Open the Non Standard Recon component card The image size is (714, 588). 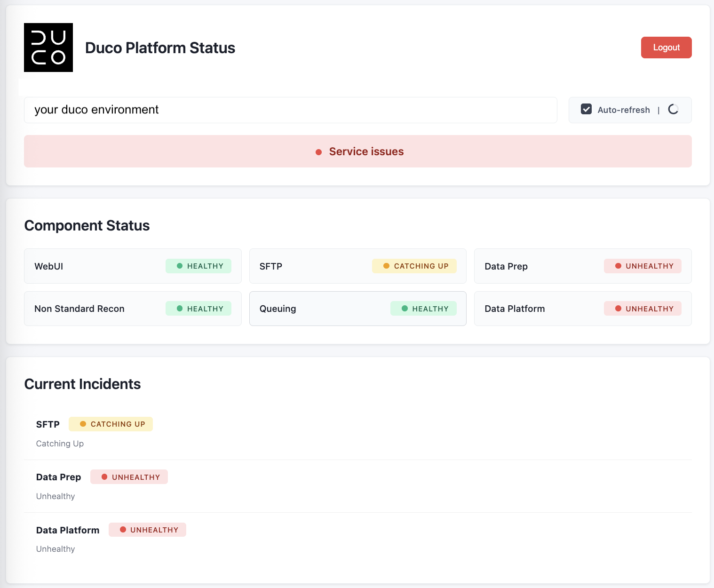[133, 309]
